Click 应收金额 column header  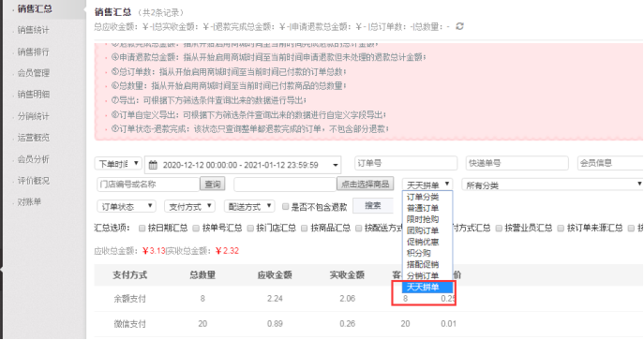[x=275, y=274]
